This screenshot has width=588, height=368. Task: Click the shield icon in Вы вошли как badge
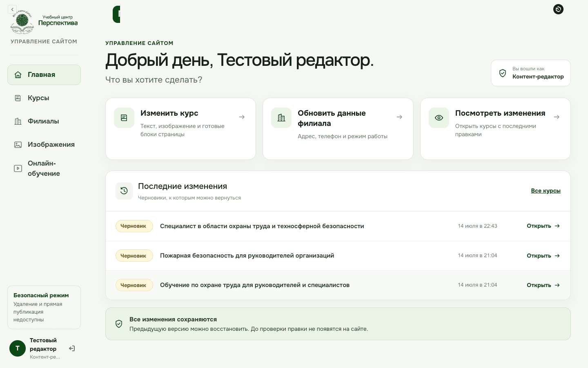point(503,73)
